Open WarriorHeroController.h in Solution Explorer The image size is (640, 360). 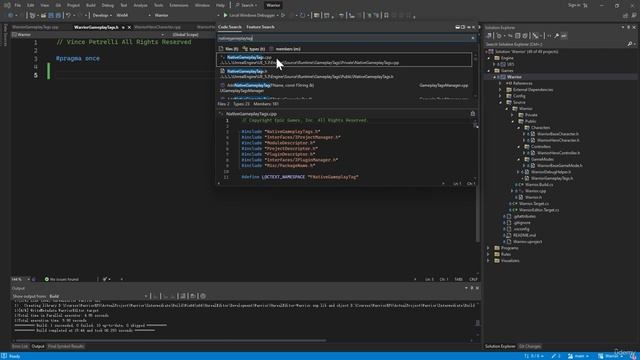point(558,153)
